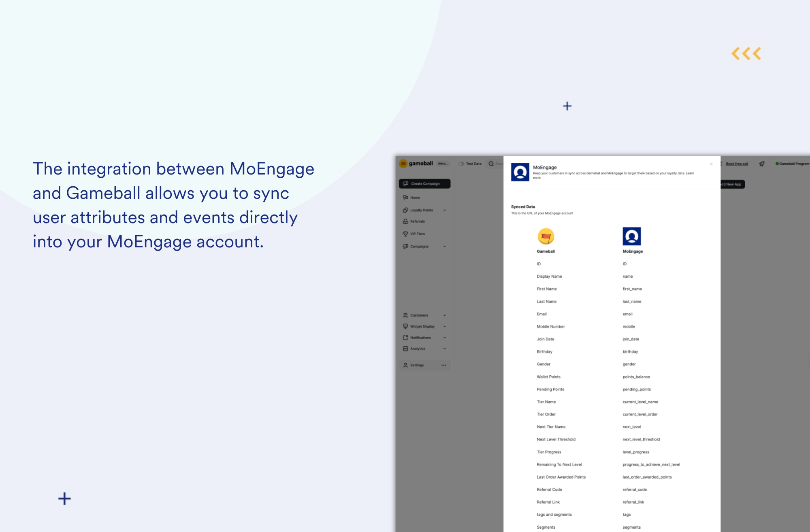Click the lowercase gender attribute
Viewport: 810px width, 532px height.
tap(629, 364)
